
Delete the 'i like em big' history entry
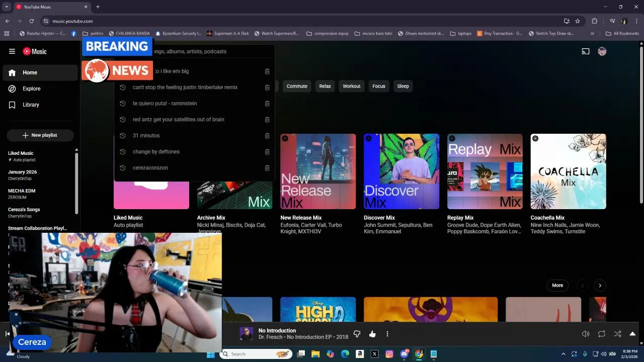[x=267, y=71]
